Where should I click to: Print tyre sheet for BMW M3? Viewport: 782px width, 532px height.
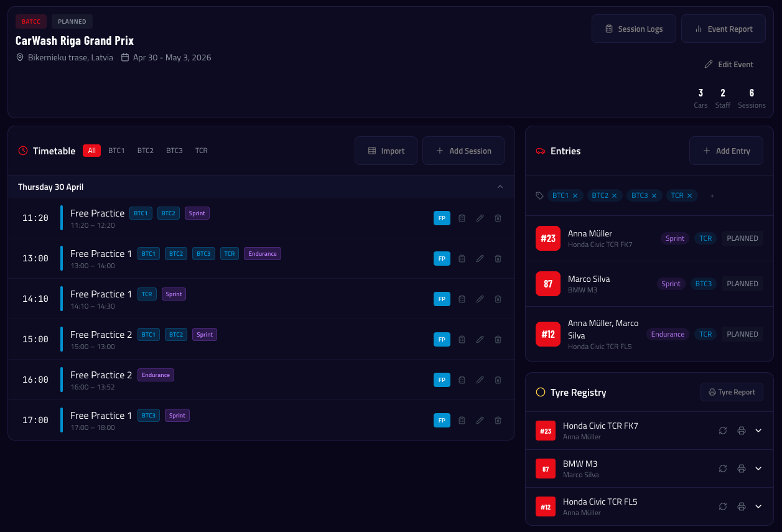pyautogui.click(x=741, y=469)
